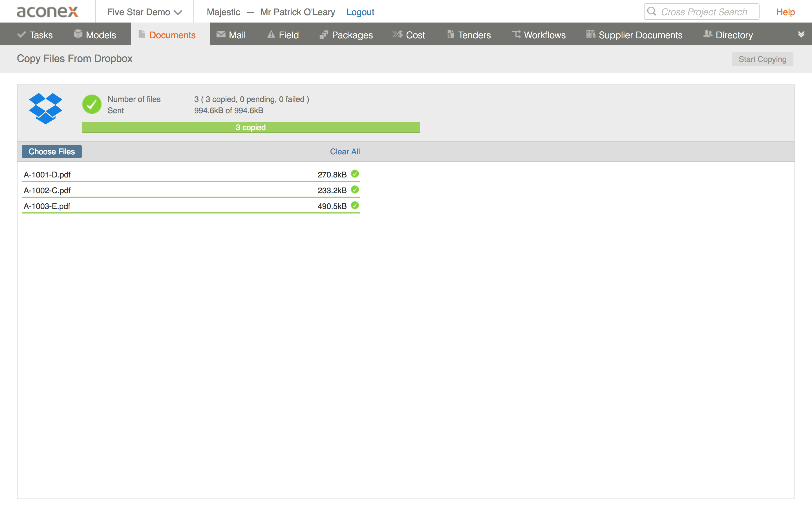812x507 pixels.
Task: Click the Aconex logo
Action: [x=47, y=12]
